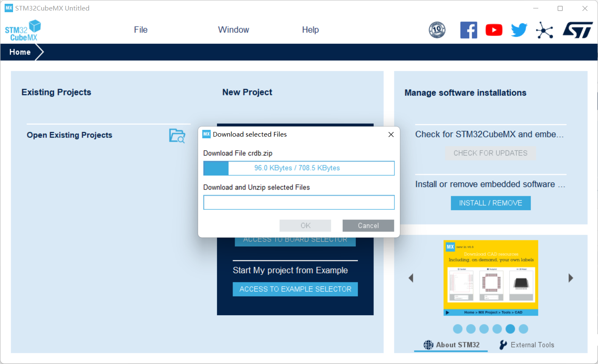The width and height of the screenshot is (598, 364).
Task: Click the Start My project from Example text
Action: point(290,270)
